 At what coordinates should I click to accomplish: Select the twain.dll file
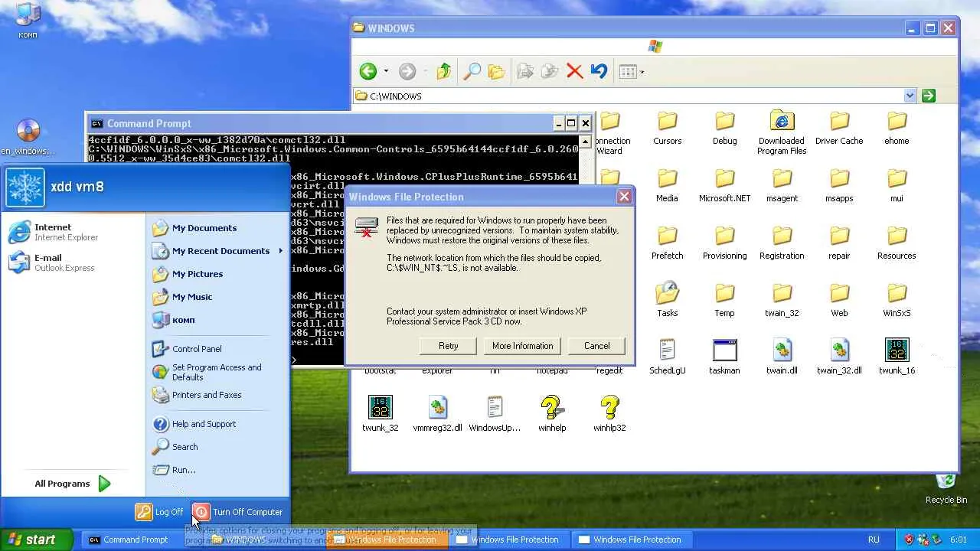[782, 357]
